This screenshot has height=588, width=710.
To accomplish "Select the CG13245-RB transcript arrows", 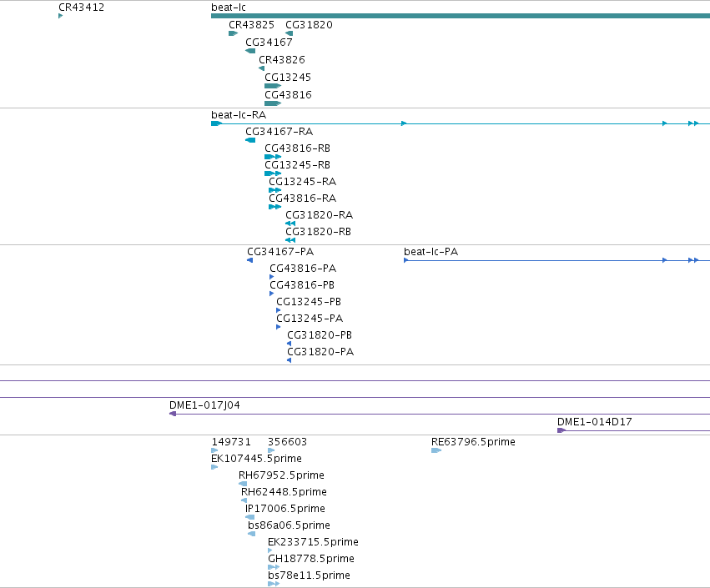I will (273, 173).
